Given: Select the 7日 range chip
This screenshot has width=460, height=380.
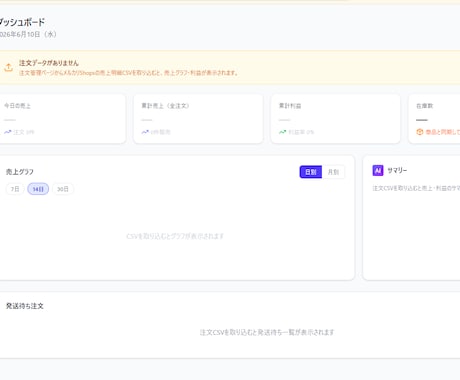Looking at the screenshot, I should point(15,189).
